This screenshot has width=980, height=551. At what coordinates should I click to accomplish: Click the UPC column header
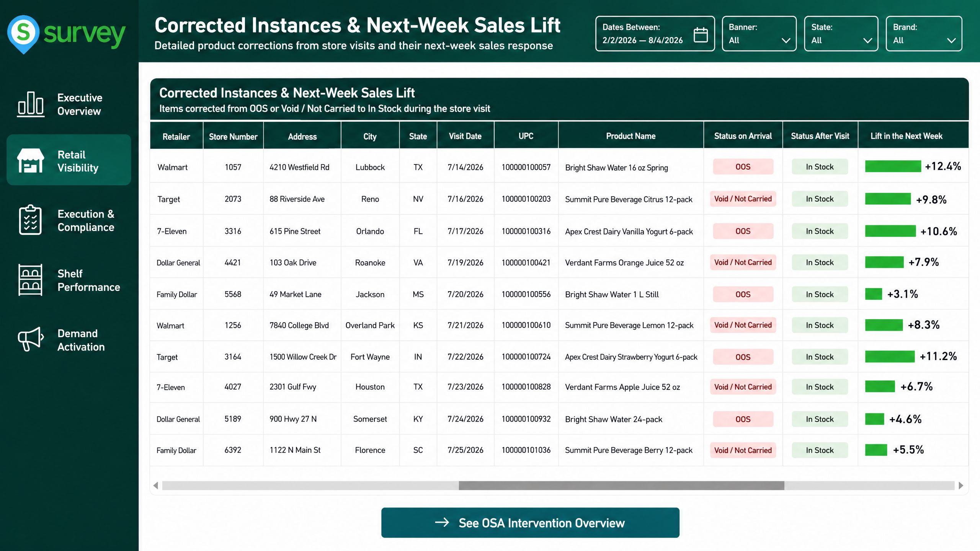coord(526,136)
